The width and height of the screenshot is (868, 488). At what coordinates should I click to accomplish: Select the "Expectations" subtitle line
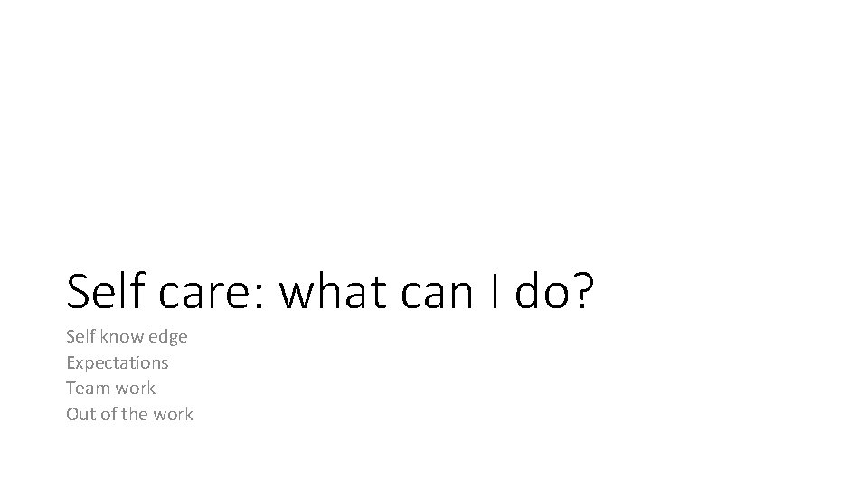point(117,362)
